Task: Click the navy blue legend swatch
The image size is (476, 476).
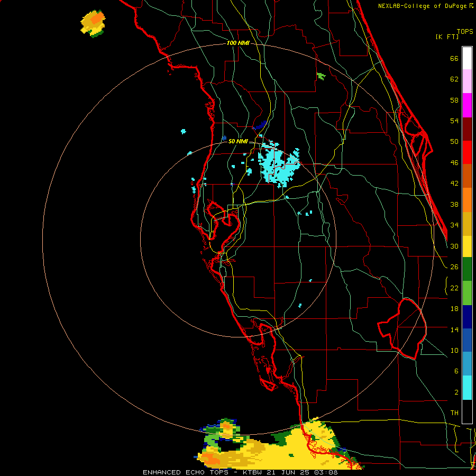Action: [467, 317]
